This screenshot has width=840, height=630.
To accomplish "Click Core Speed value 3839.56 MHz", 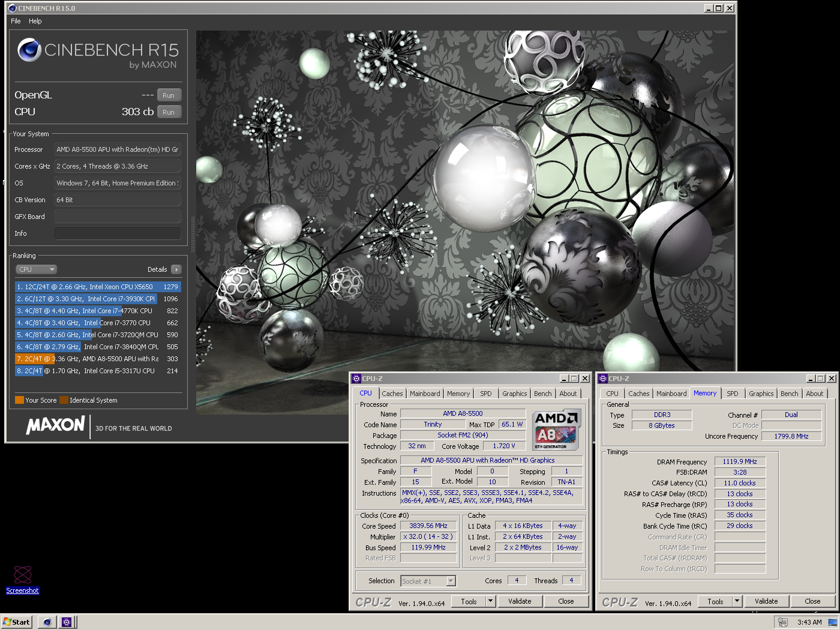I will point(428,526).
